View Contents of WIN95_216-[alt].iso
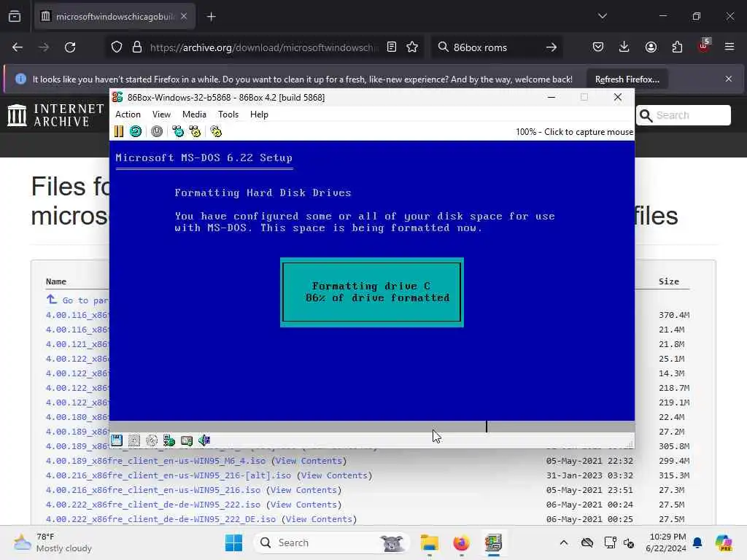The height and width of the screenshot is (560, 747). coord(334,475)
